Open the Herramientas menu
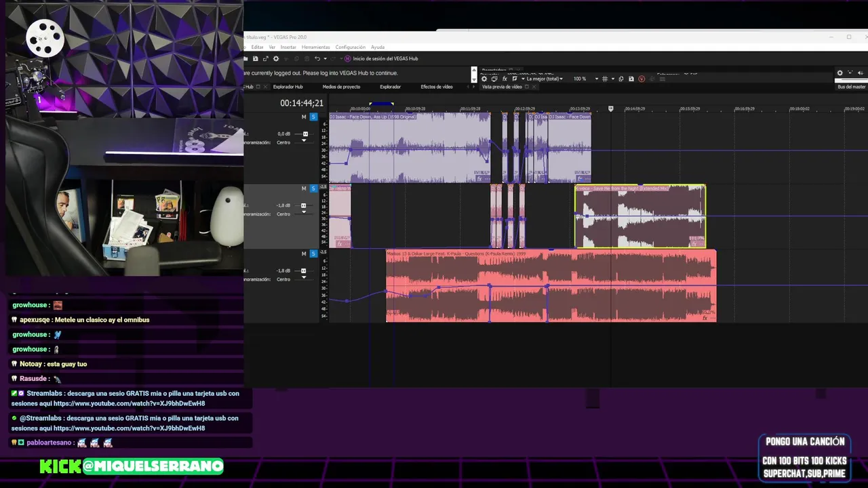This screenshot has width=868, height=488. tap(316, 47)
